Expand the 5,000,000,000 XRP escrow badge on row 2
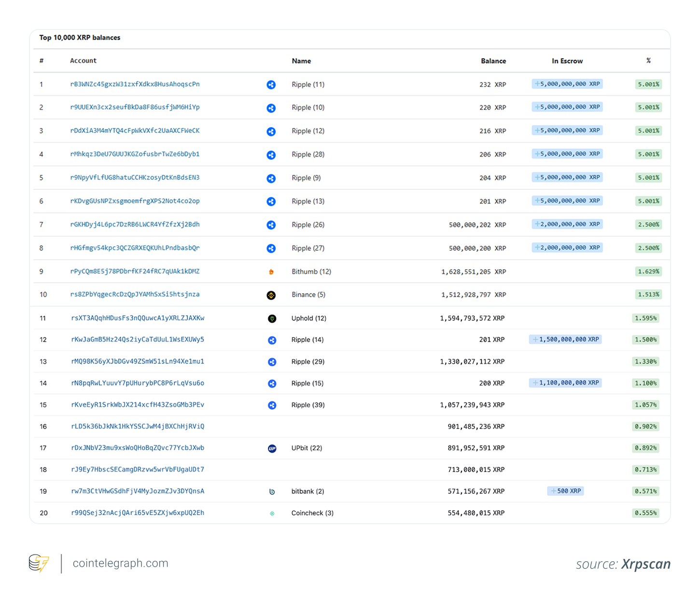Image resolution: width=700 pixels, height=601 pixels. click(x=567, y=107)
